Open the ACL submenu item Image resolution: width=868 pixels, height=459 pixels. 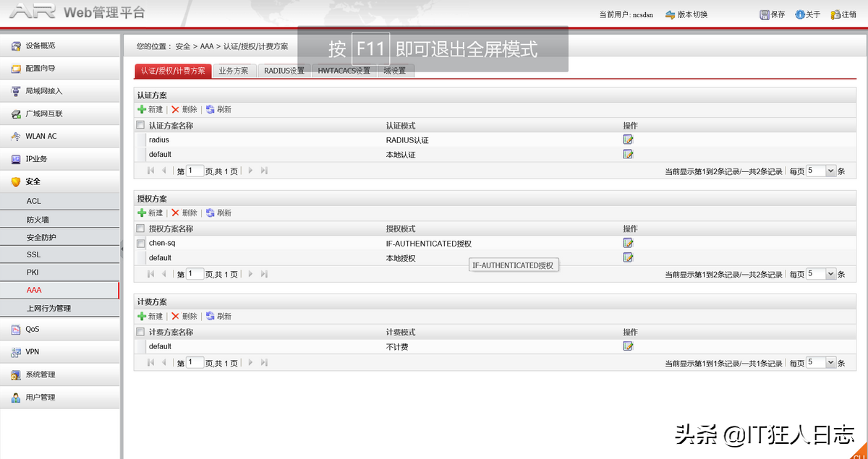coord(60,201)
